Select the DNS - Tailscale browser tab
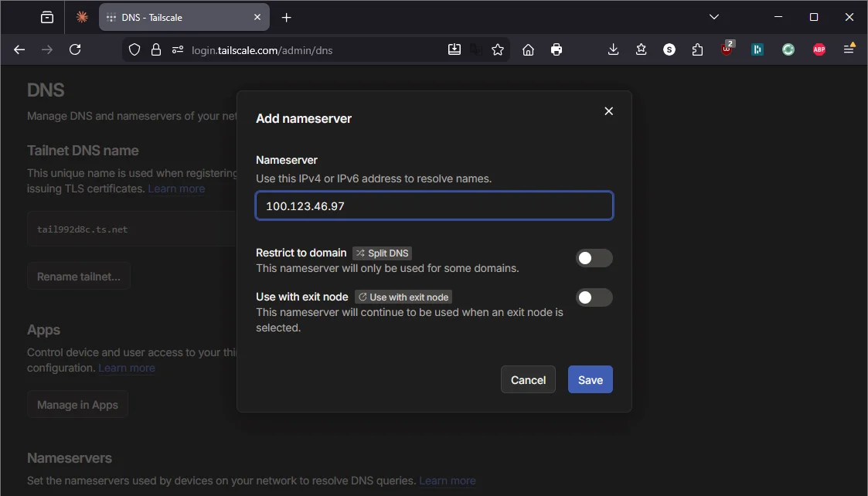The width and height of the screenshot is (868, 496). tap(176, 16)
